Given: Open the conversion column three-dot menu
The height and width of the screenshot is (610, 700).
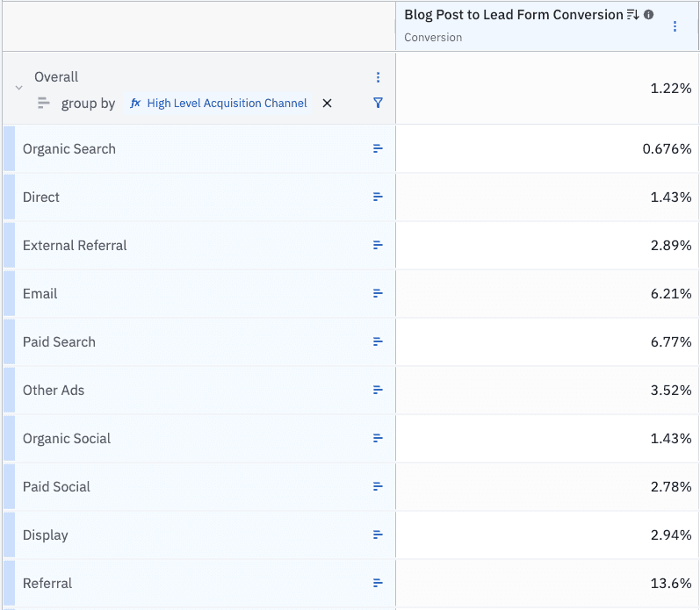Looking at the screenshot, I should tap(675, 26).
